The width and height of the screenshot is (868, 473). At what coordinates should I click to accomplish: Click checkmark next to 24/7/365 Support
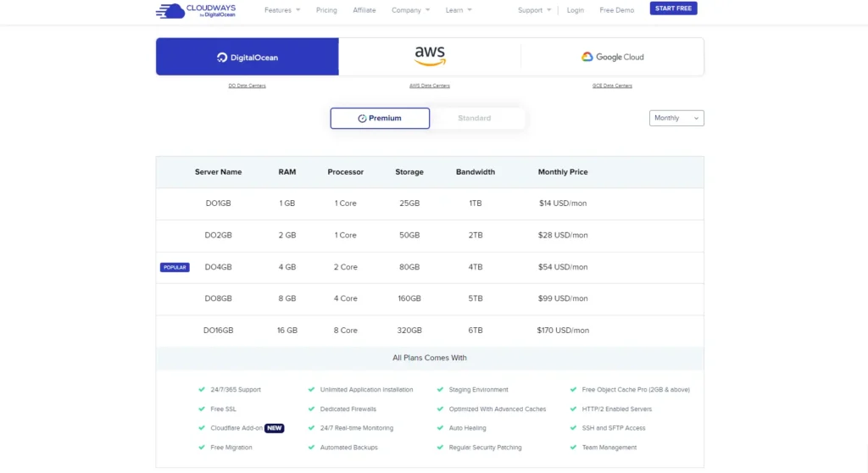[x=202, y=389]
